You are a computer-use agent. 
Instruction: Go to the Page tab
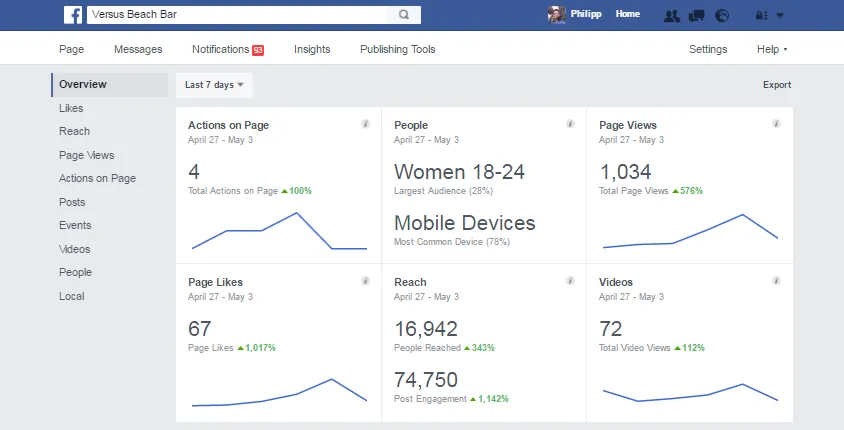(72, 49)
